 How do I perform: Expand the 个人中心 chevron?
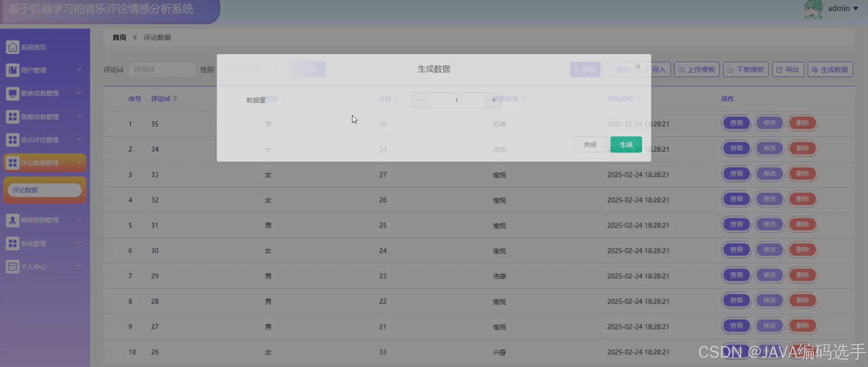point(79,266)
